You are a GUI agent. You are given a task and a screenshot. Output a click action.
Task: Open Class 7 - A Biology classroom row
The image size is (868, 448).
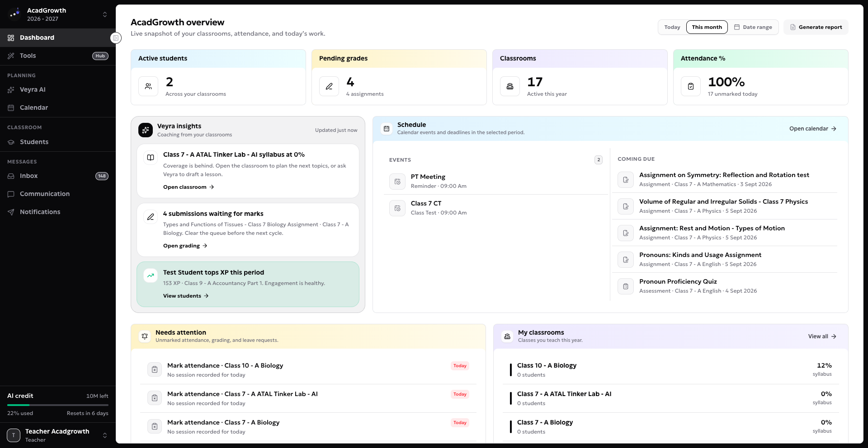671,427
